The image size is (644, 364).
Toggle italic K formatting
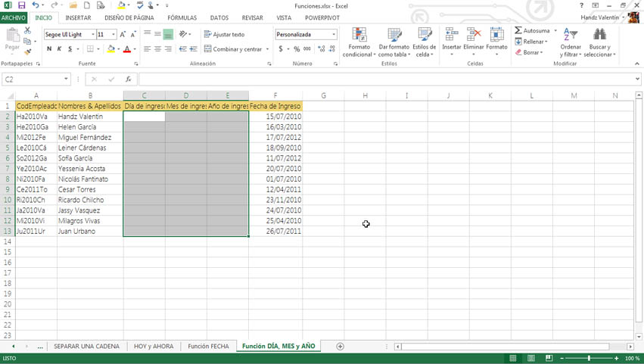click(x=60, y=49)
